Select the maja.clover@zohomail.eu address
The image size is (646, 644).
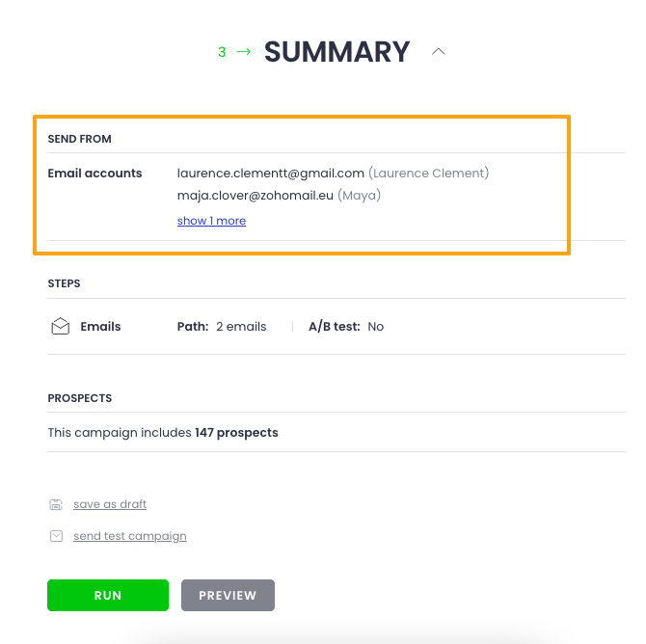click(x=256, y=196)
